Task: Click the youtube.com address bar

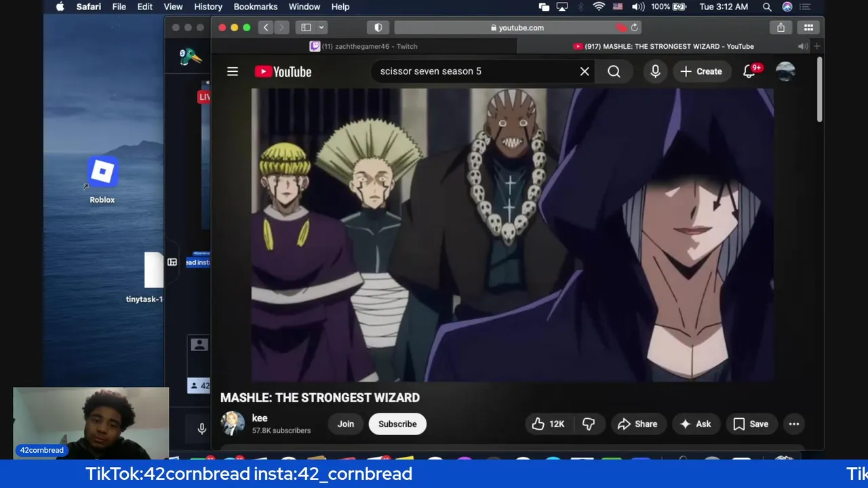Action: 517,28
